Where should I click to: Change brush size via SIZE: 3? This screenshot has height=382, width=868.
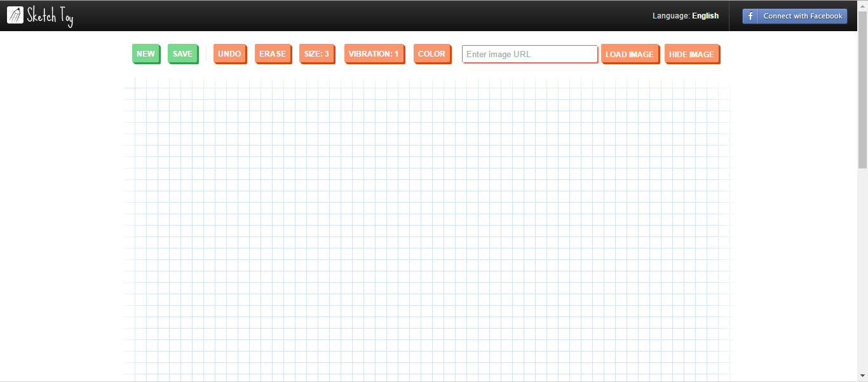pyautogui.click(x=316, y=54)
